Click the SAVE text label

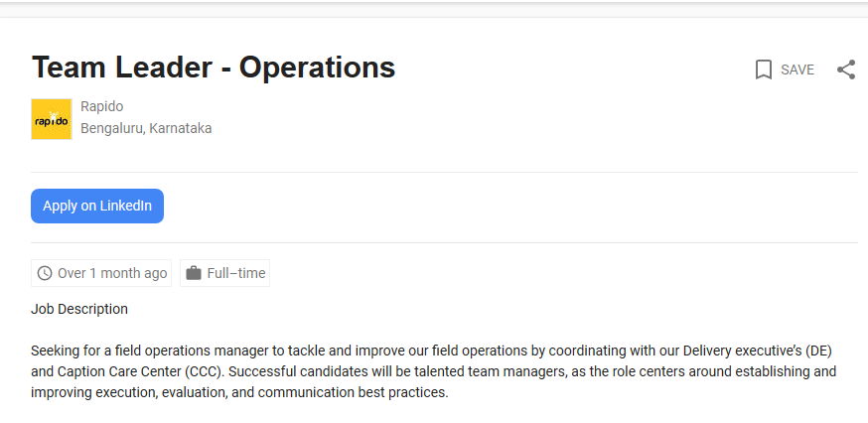pyautogui.click(x=797, y=70)
